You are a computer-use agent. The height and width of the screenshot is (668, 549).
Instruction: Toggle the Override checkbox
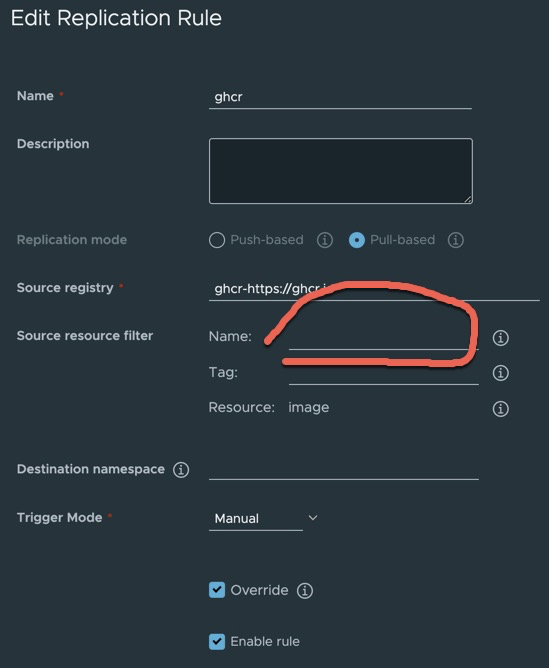pos(217,590)
